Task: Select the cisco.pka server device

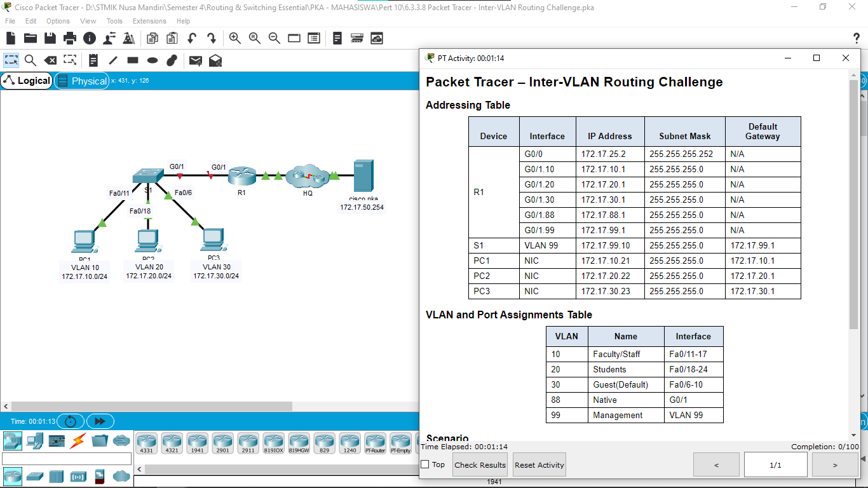Action: click(x=363, y=176)
